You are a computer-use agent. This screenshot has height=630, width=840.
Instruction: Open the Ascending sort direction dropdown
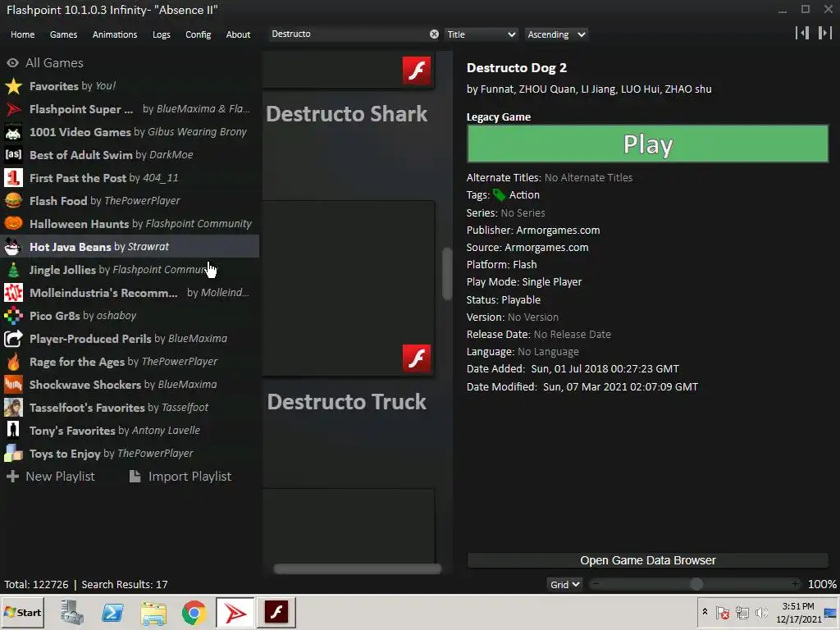tap(556, 34)
